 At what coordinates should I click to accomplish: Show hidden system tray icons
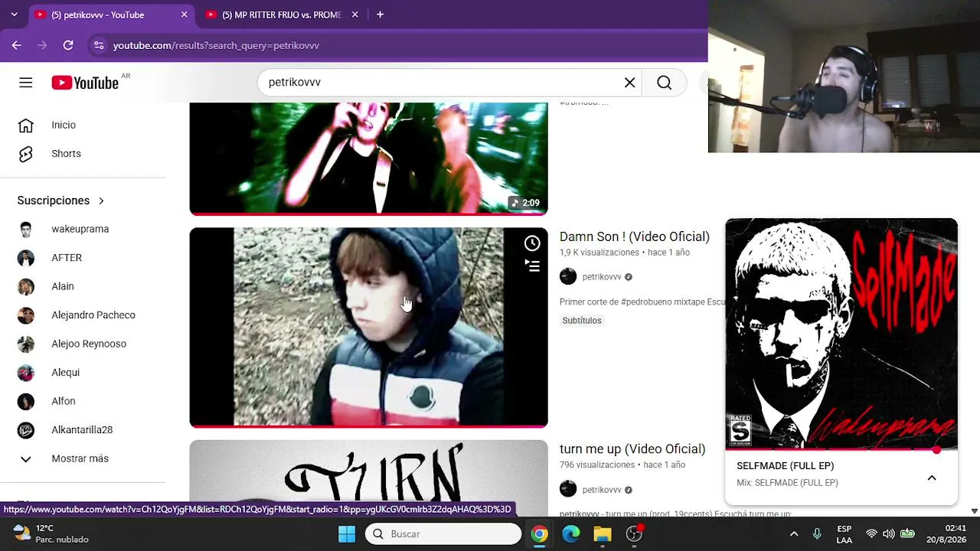(x=794, y=534)
